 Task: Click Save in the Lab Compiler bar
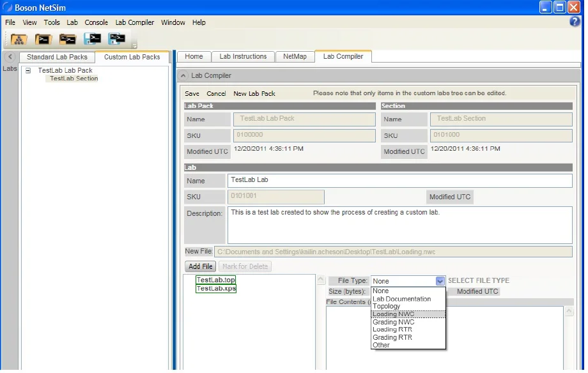coord(192,93)
